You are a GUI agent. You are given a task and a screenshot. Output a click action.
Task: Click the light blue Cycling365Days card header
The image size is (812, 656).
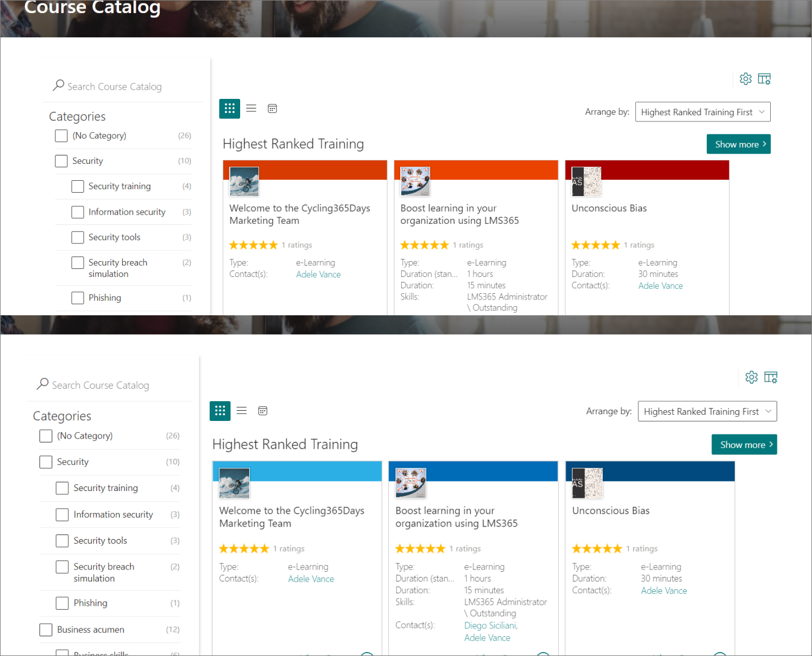pos(316,471)
